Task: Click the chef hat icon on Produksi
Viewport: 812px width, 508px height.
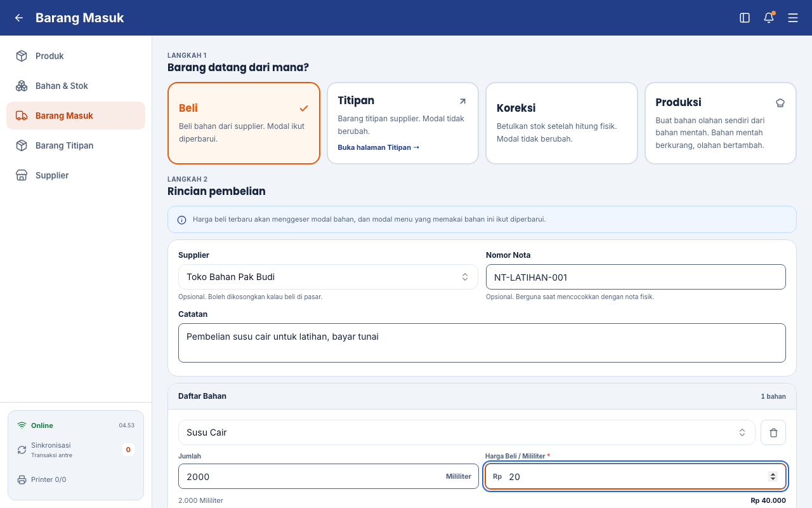Action: coord(780,103)
